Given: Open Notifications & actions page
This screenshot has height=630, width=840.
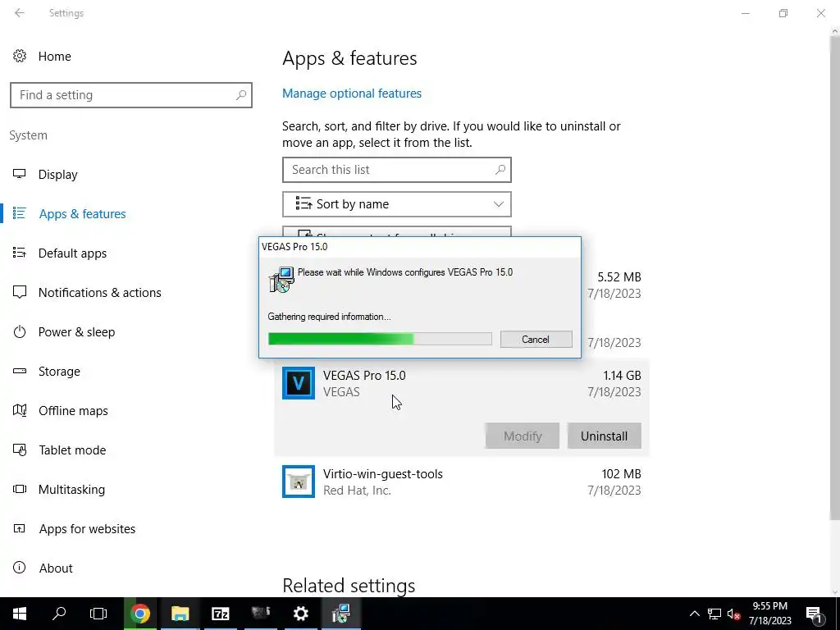Looking at the screenshot, I should coord(99,293).
